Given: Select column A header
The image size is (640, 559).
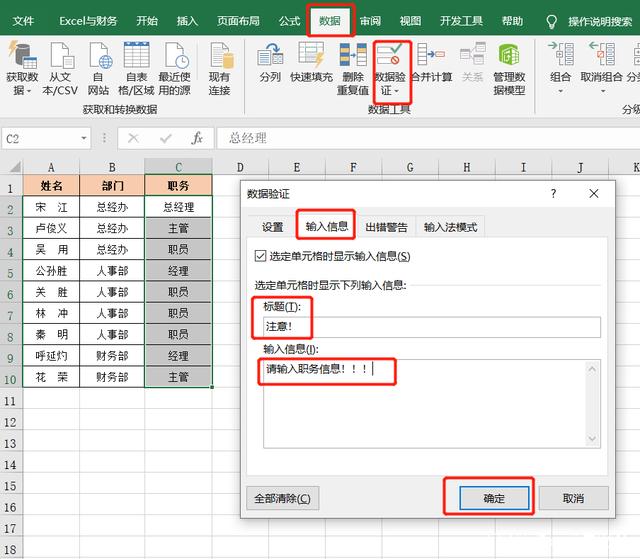Looking at the screenshot, I should click(51, 167).
